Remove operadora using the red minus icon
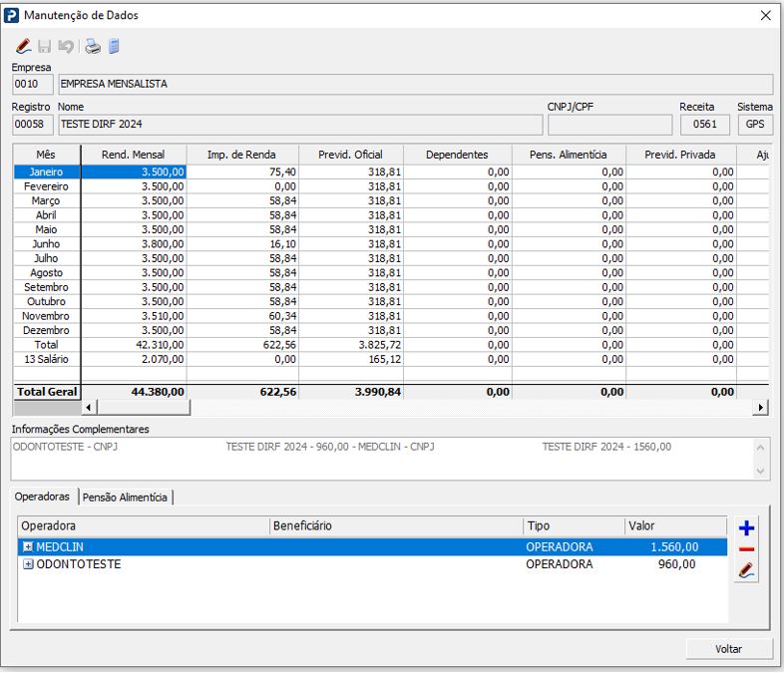Screen dimensions: 784x673 [x=746, y=549]
